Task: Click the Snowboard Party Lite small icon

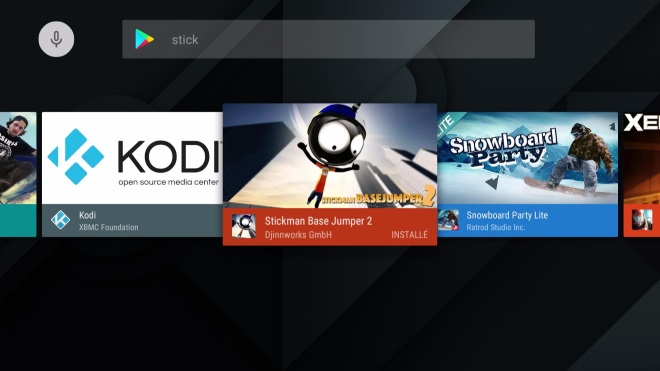Action: point(448,220)
